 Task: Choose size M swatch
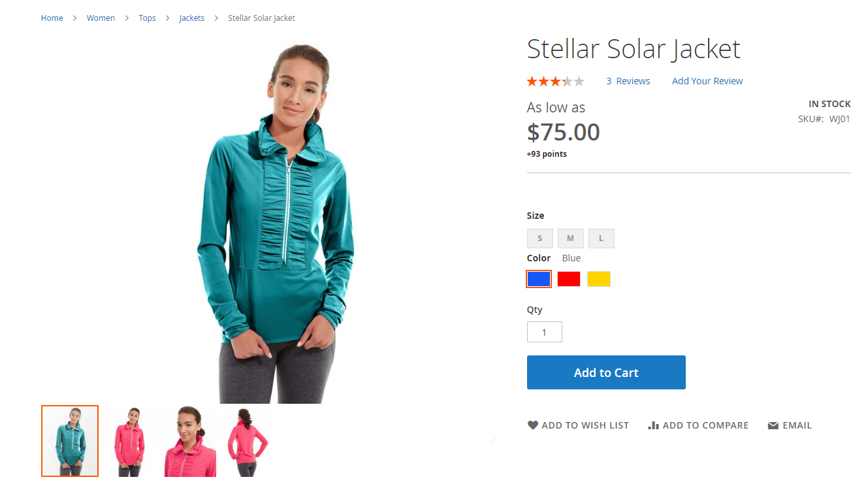[570, 238]
